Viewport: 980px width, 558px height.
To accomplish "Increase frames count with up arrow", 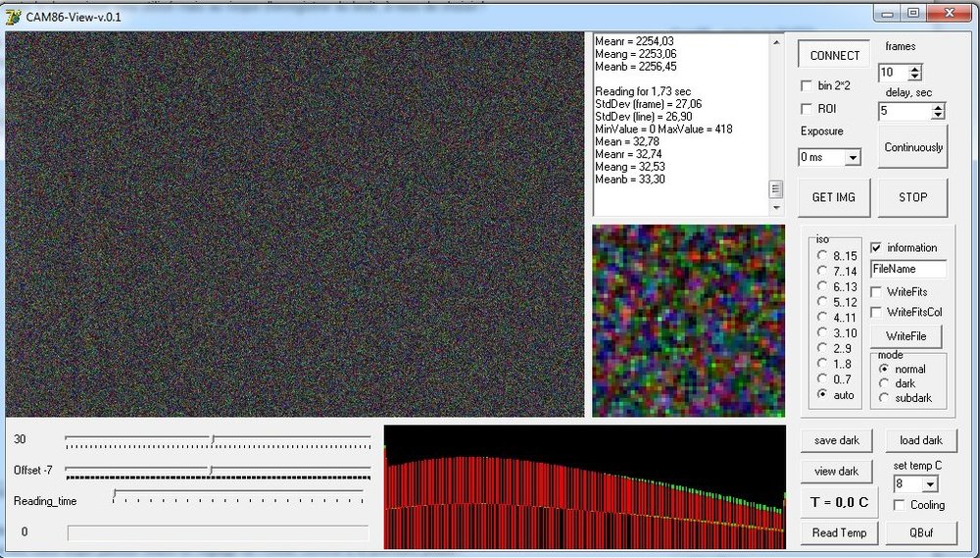I will tap(915, 69).
